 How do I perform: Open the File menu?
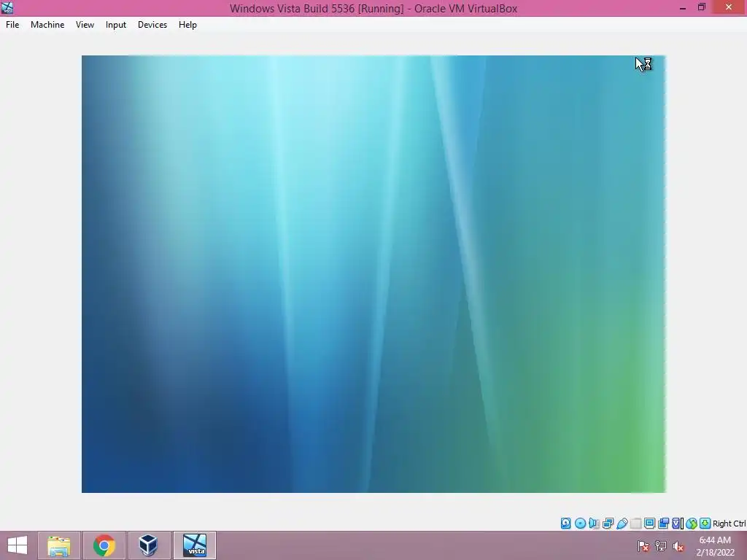12,25
